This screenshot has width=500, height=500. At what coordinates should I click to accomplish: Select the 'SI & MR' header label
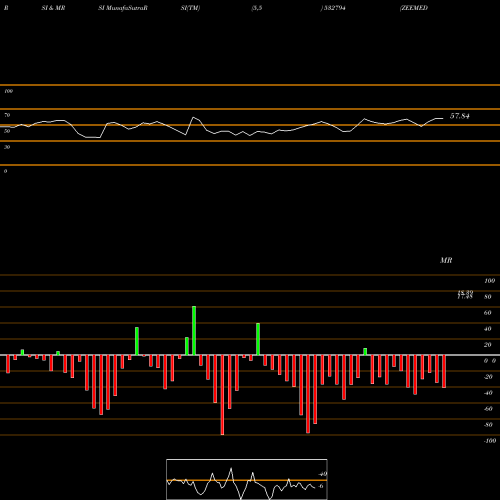pos(53,8)
